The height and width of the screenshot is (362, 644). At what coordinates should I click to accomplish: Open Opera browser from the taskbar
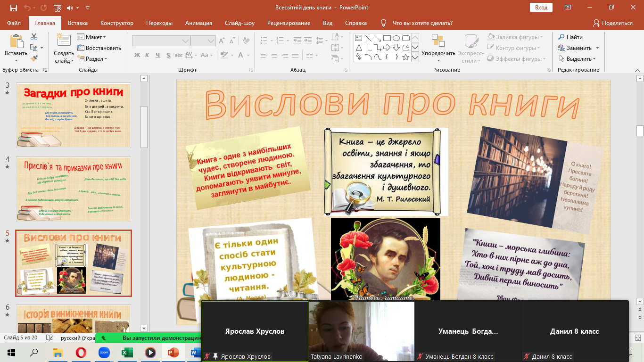(x=81, y=352)
